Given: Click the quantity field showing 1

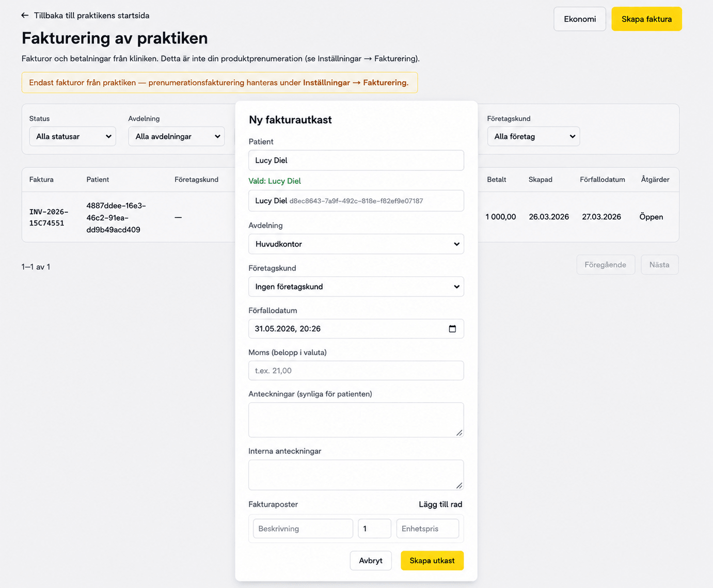Looking at the screenshot, I should 374,529.
